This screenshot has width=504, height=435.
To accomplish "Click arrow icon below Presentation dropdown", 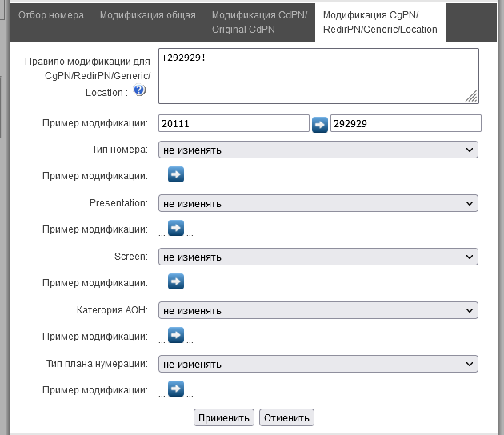I will point(176,229).
